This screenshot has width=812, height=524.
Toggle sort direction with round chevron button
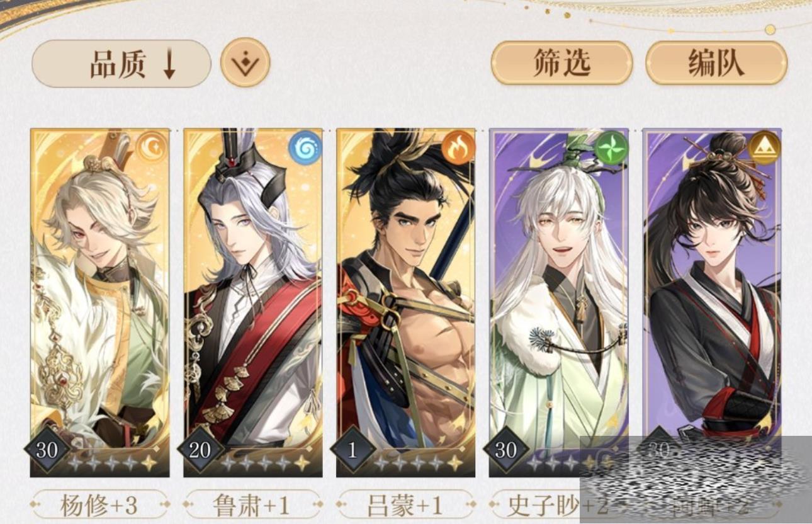tap(245, 62)
